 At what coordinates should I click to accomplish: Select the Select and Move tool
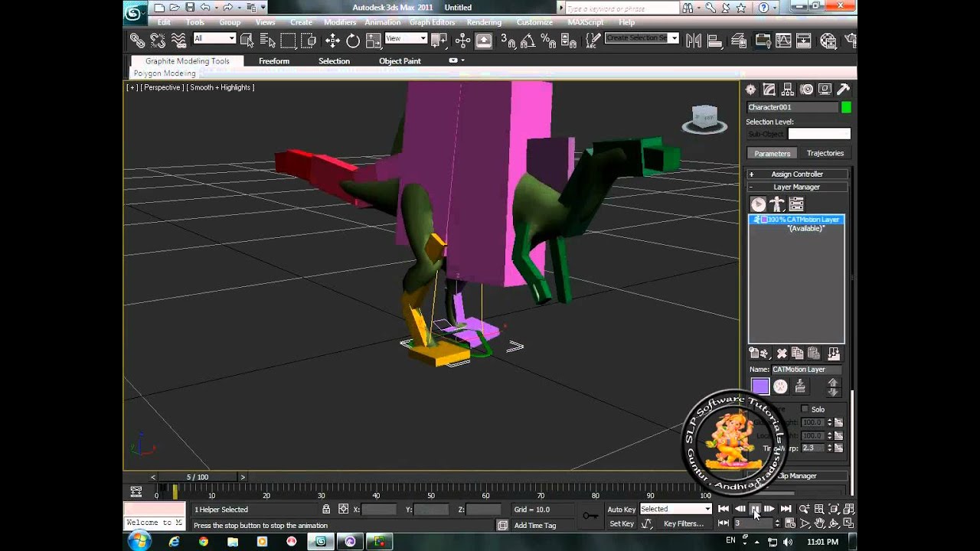(x=332, y=41)
